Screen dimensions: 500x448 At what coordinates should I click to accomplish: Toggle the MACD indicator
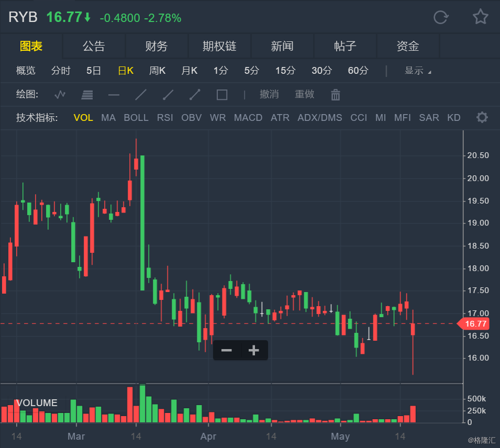[248, 118]
